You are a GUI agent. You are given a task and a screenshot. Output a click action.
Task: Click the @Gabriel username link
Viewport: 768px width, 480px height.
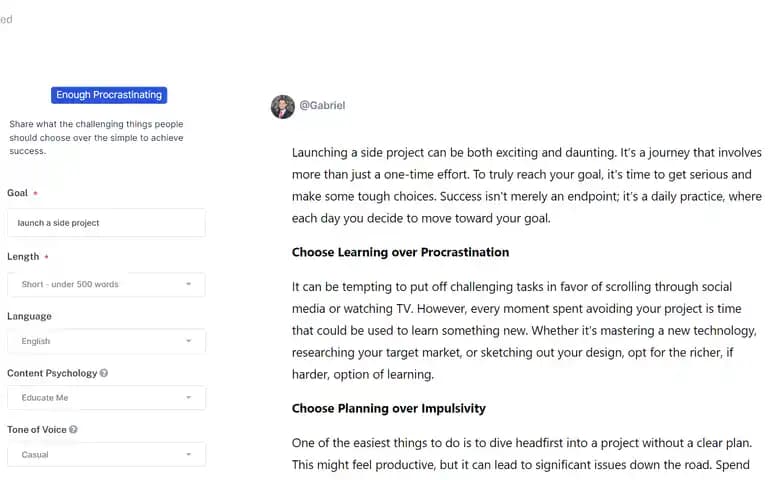pos(322,105)
